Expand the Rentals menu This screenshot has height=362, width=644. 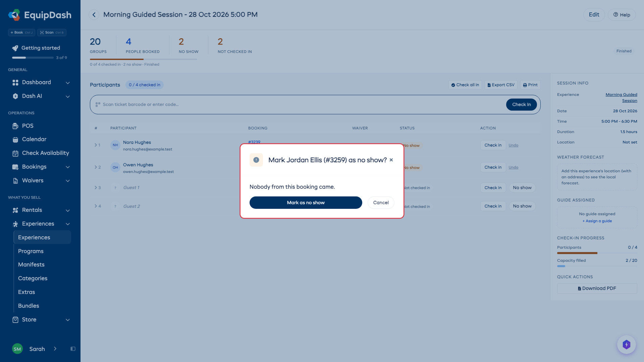(x=68, y=210)
